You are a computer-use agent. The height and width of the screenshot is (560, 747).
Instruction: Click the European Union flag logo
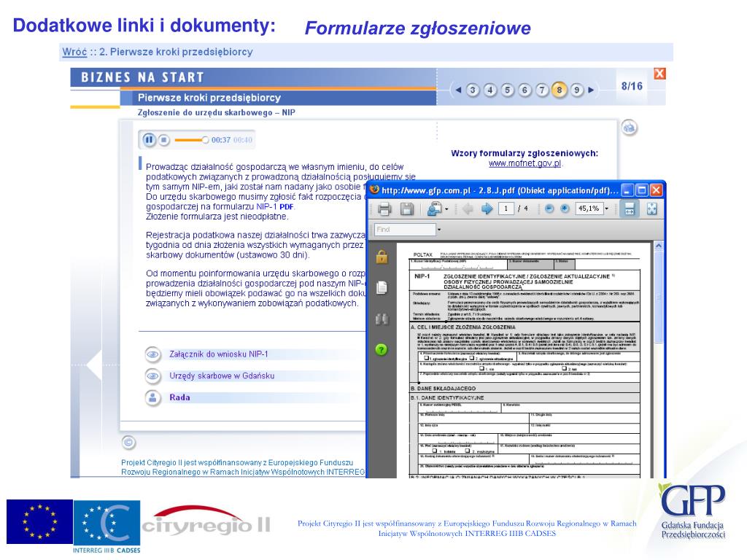[39, 521]
